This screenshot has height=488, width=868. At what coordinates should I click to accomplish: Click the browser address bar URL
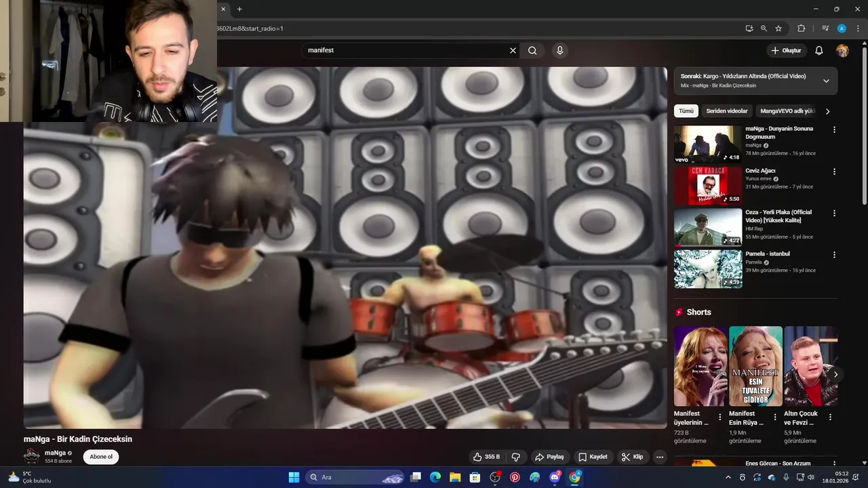click(475, 28)
